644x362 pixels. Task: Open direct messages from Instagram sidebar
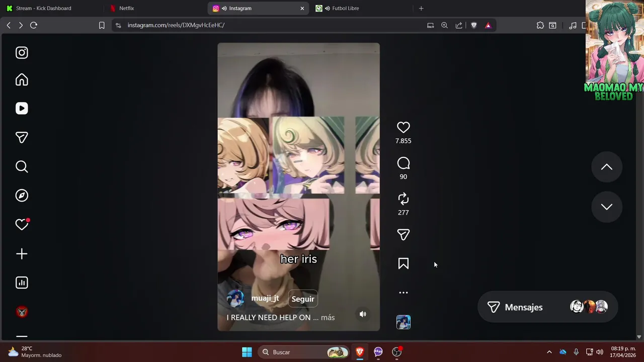[x=22, y=137]
